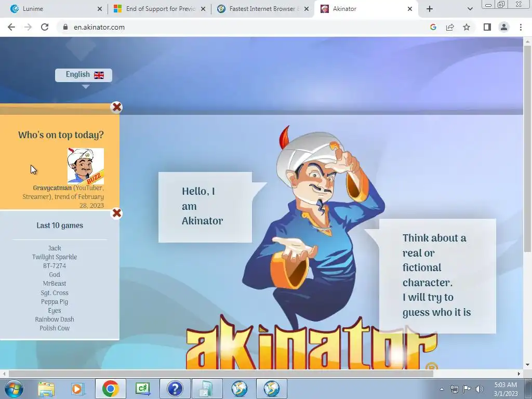532x399 pixels.
Task: Click the vertical page scrollbar
Action: 527,149
